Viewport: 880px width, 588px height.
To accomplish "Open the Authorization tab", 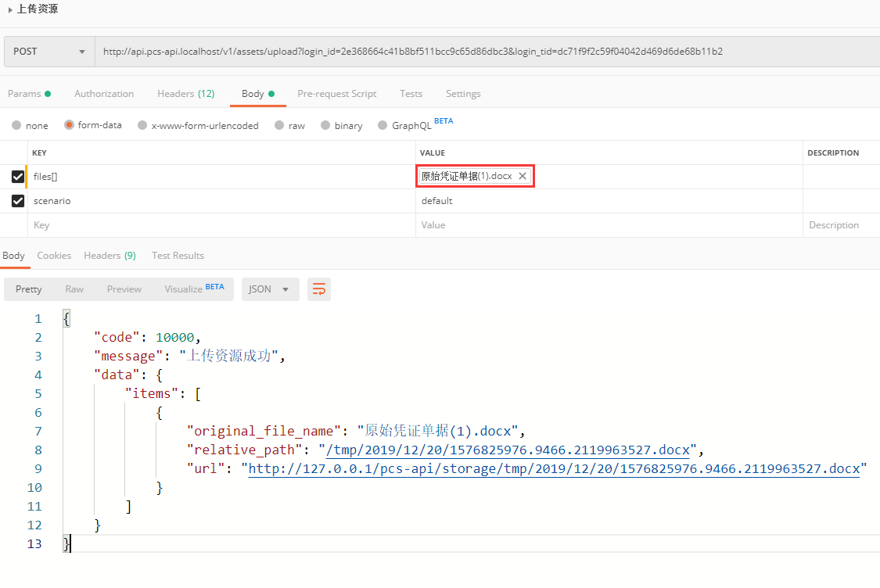I will coord(104,94).
